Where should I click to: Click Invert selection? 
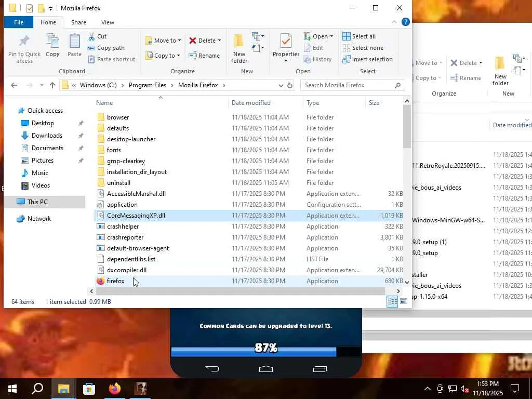pos(367,59)
